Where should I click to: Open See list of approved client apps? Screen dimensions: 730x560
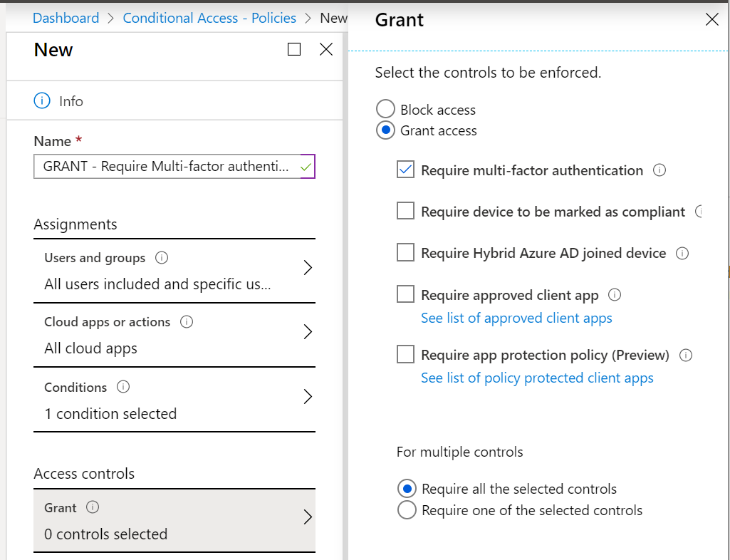[516, 318]
